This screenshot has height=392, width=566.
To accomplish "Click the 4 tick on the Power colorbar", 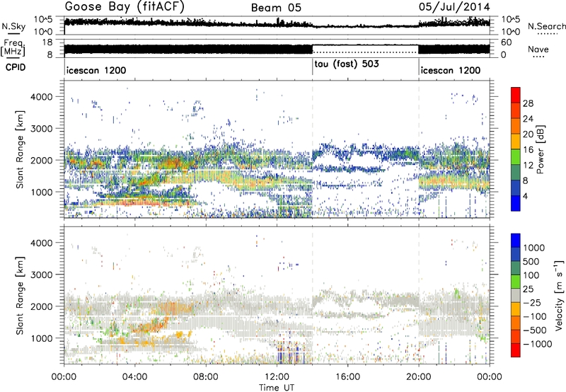I will pyautogui.click(x=526, y=196).
